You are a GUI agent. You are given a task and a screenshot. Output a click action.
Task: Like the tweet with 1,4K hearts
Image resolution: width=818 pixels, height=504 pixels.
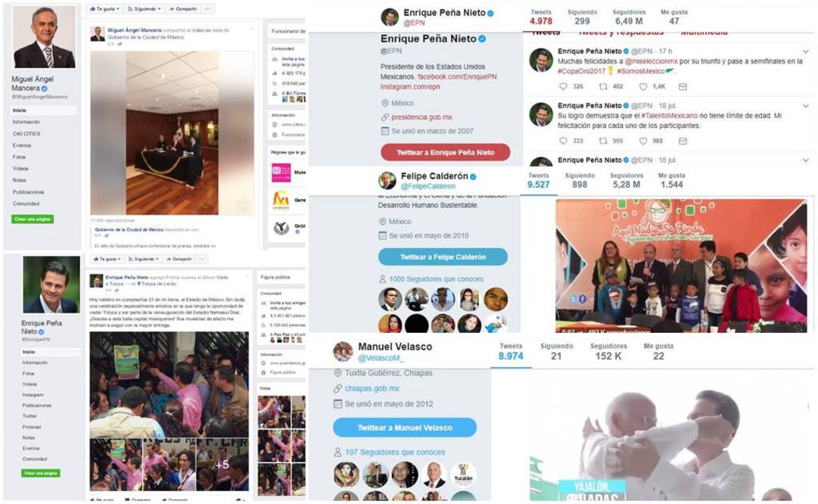click(x=643, y=86)
